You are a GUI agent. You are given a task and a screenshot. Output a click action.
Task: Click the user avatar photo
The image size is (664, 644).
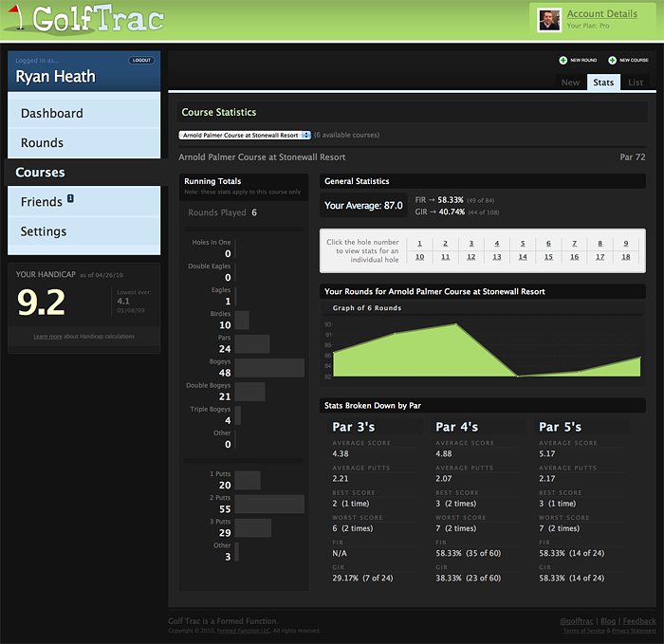pyautogui.click(x=549, y=20)
